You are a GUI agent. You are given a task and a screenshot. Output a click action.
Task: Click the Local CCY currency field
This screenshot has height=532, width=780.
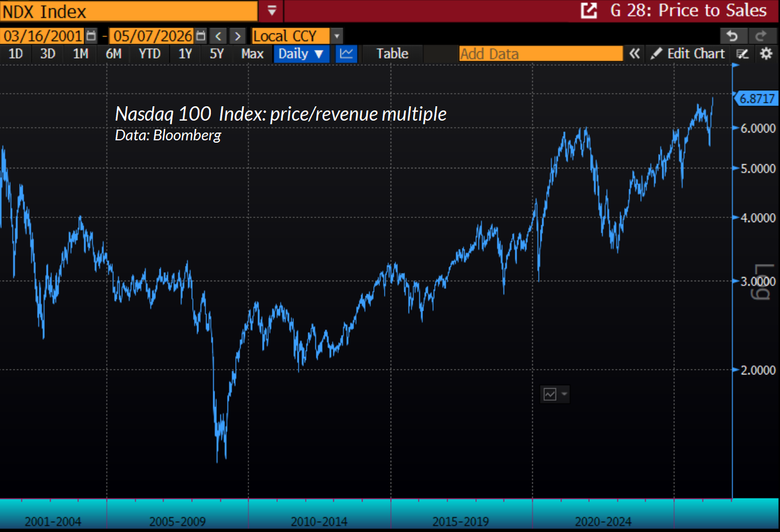click(291, 36)
